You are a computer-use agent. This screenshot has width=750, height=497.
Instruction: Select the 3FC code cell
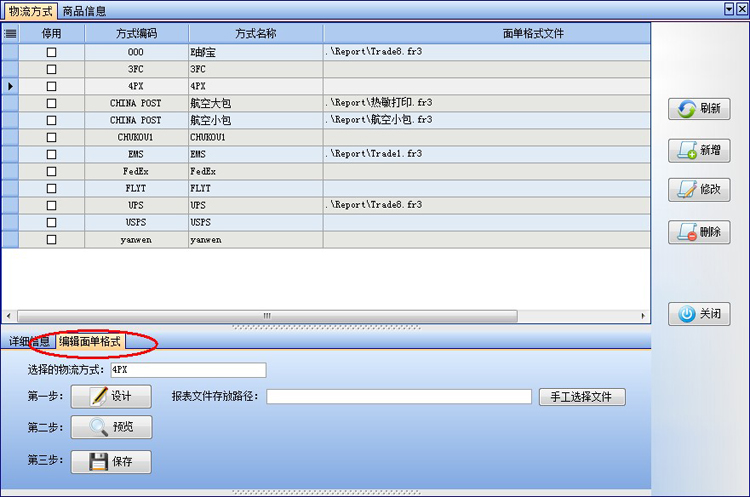pos(136,69)
